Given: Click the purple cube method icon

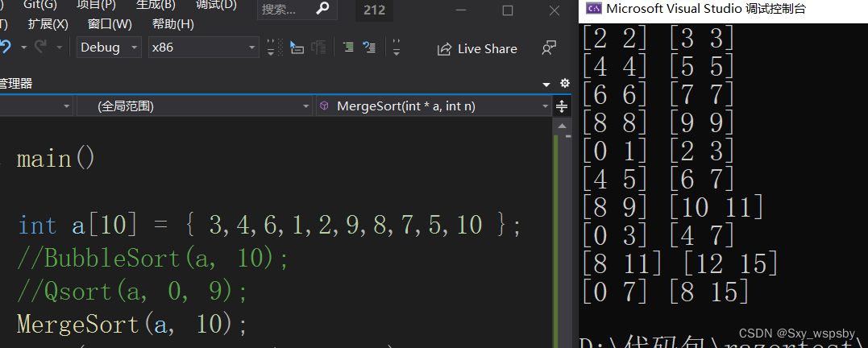Looking at the screenshot, I should point(325,106).
